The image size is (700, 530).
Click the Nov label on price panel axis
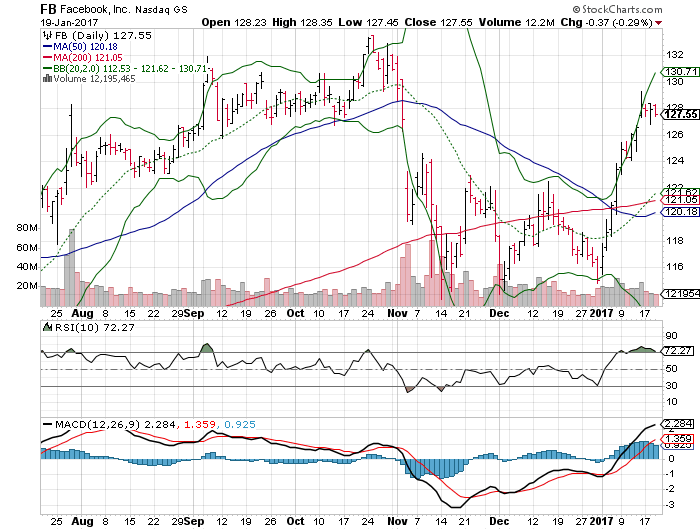[397, 313]
